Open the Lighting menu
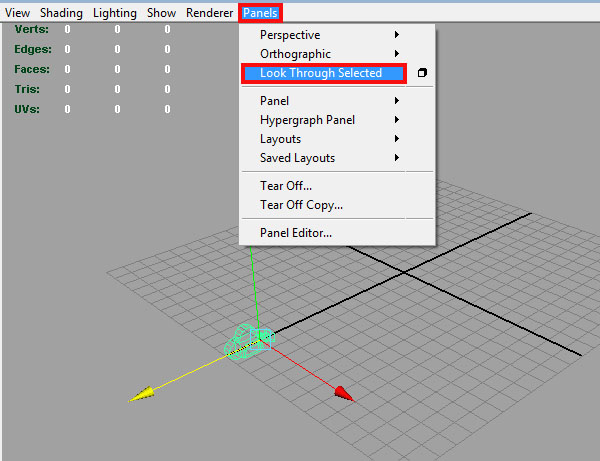 point(114,13)
